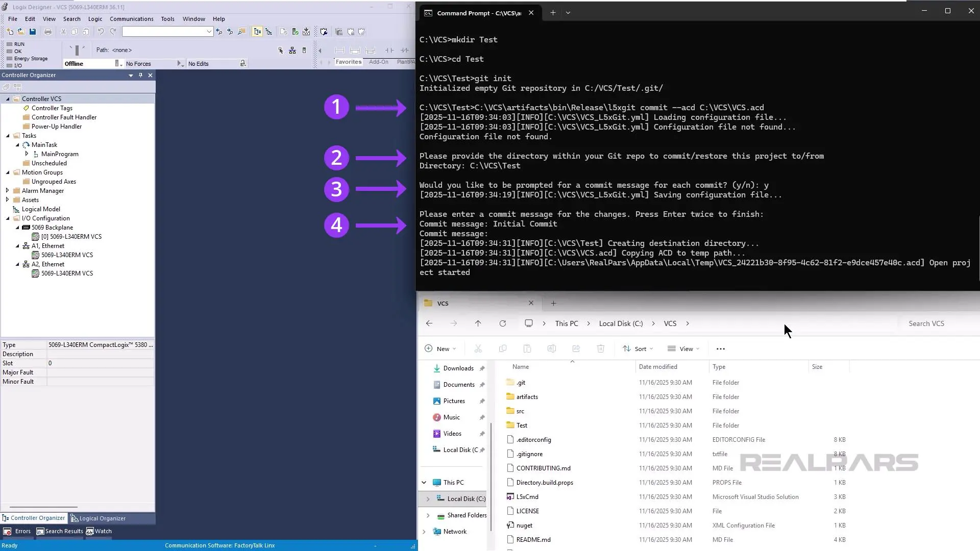Click the Delete icon in File Explorer toolbar

(x=600, y=348)
